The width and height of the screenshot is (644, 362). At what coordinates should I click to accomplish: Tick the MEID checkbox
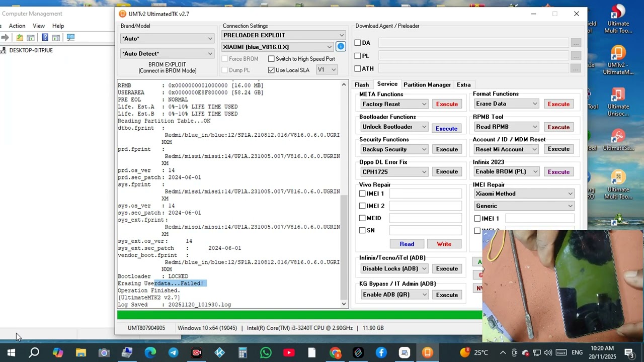click(x=362, y=218)
